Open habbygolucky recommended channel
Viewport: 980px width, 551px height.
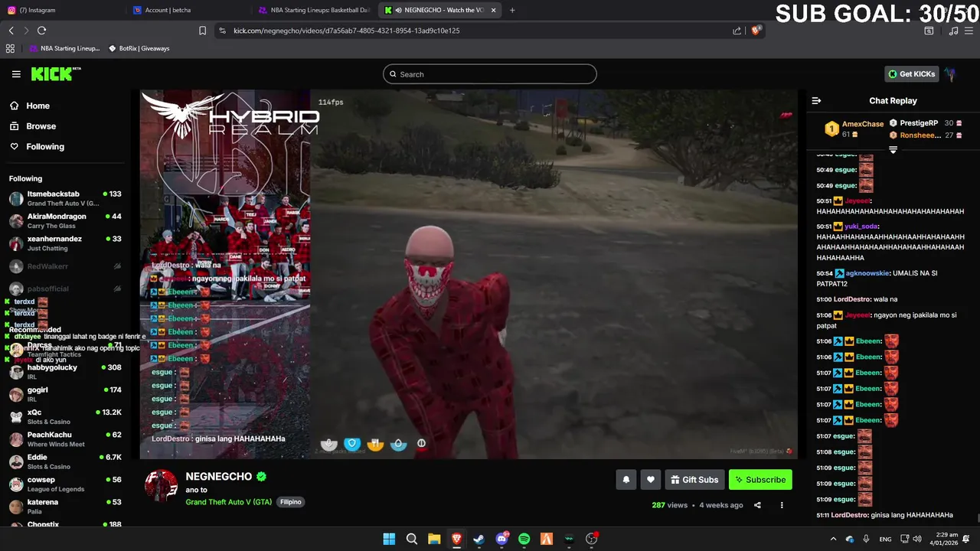[65, 372]
